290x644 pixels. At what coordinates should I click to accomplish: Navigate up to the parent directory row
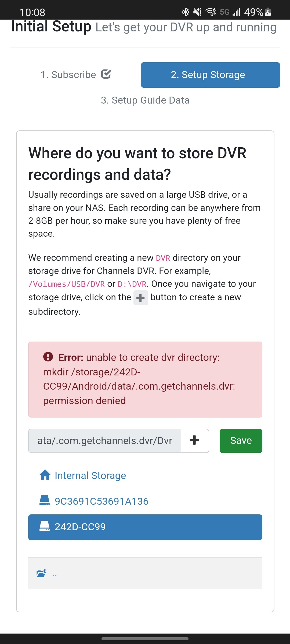click(145, 573)
